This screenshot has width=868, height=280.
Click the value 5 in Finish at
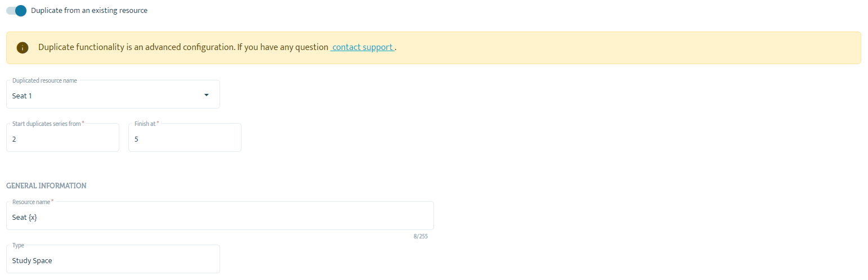point(136,139)
